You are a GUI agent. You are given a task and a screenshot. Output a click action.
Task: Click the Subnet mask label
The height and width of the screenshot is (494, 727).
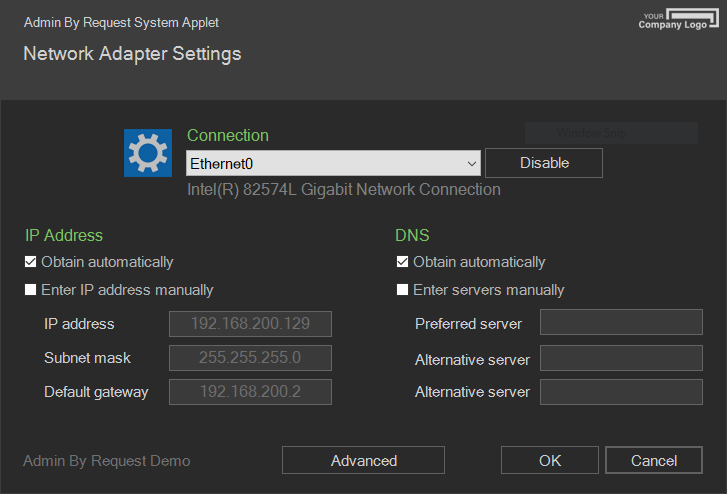coord(87,358)
